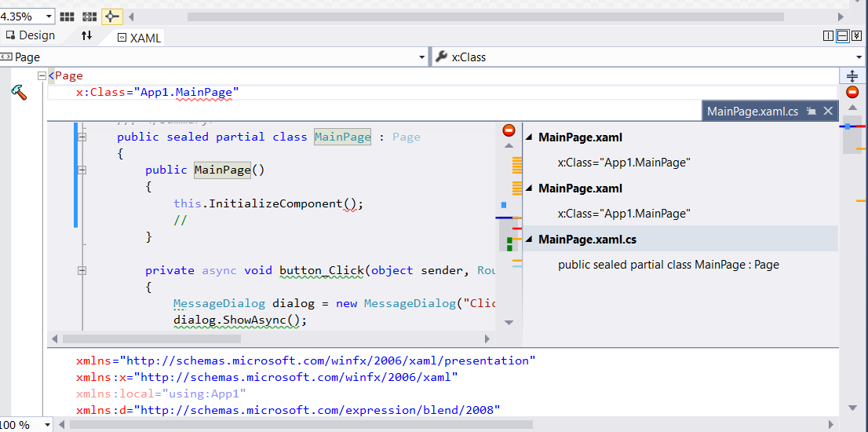The image size is (868, 432).
Task: Click the XAML bottom scrollbar left arrow
Action: point(62,426)
